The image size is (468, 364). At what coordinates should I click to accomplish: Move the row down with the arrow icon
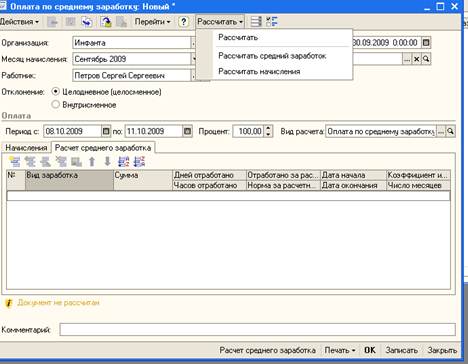pos(107,162)
